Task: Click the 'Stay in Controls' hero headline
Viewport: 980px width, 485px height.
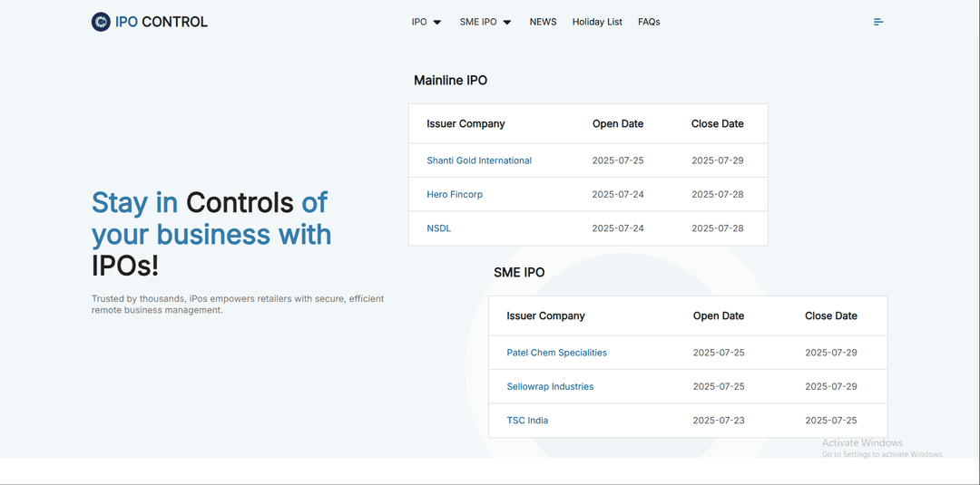Action: click(211, 234)
